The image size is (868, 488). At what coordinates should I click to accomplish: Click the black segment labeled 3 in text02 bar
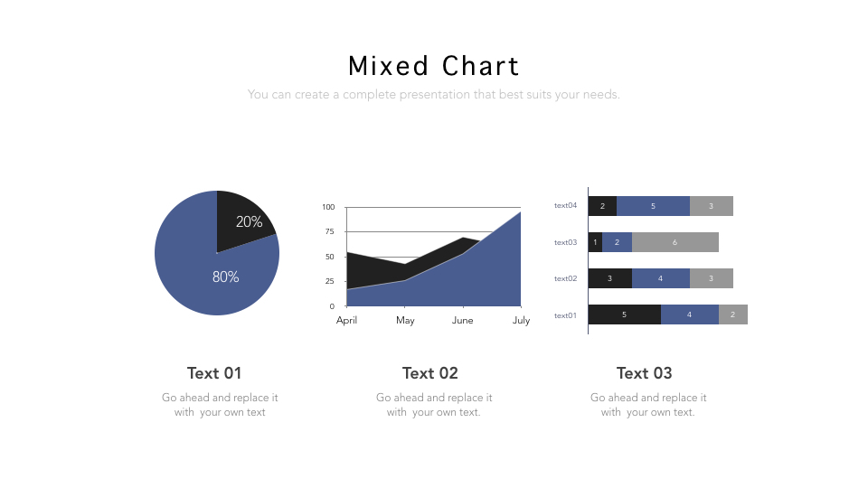coord(609,278)
